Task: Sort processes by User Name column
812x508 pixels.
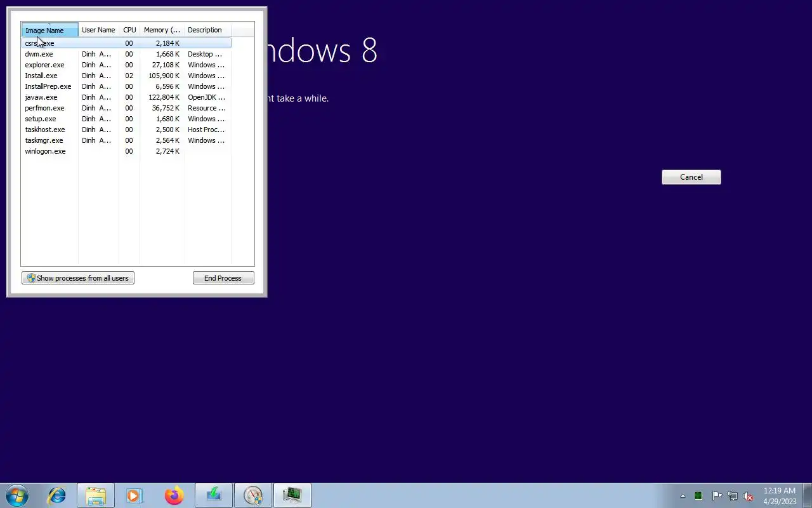Action: click(x=98, y=30)
